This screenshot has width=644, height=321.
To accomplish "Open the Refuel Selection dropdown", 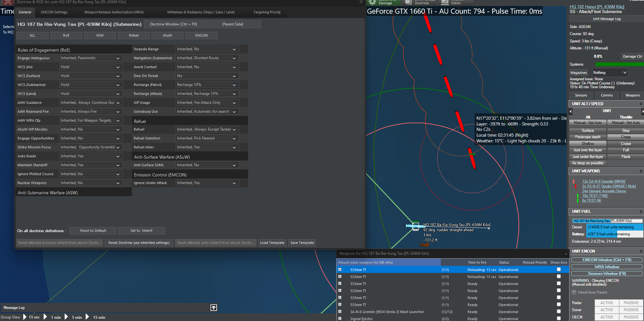I will [x=207, y=138].
